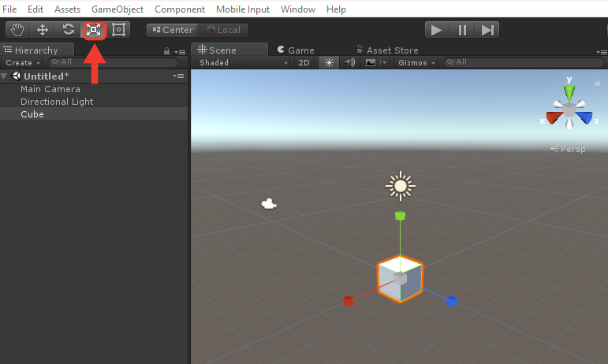
Task: Click Main Camera icon in scene
Action: click(x=269, y=203)
